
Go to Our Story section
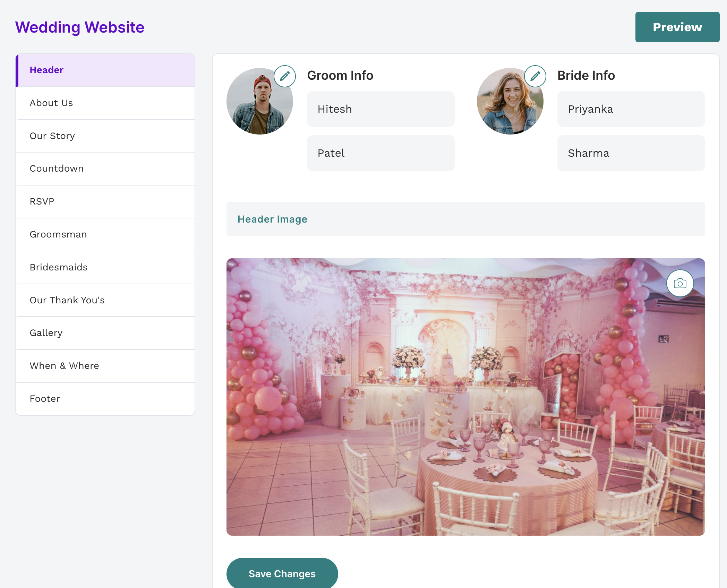pyautogui.click(x=105, y=136)
